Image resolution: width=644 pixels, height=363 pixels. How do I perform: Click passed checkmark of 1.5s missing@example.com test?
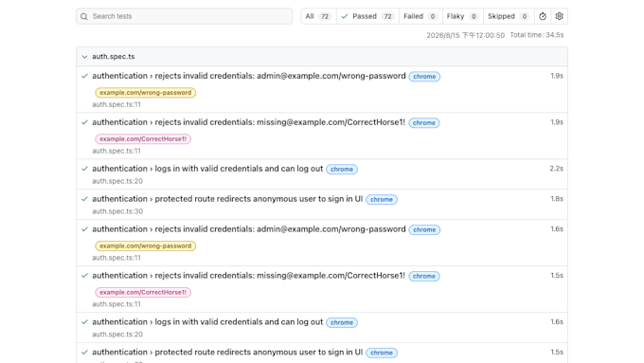[84, 276]
